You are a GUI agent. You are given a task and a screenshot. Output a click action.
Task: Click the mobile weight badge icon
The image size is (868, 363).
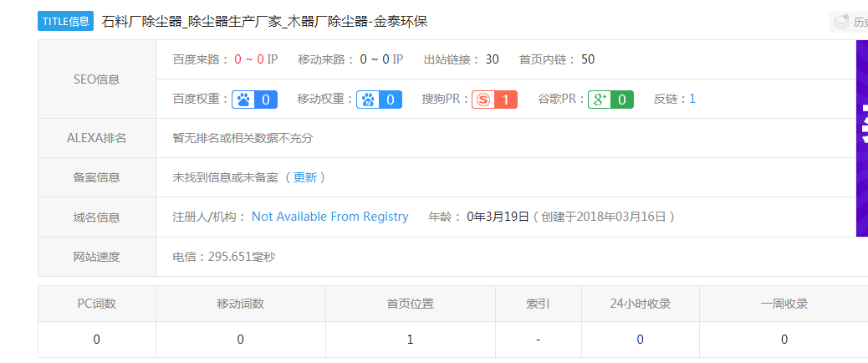click(x=380, y=100)
